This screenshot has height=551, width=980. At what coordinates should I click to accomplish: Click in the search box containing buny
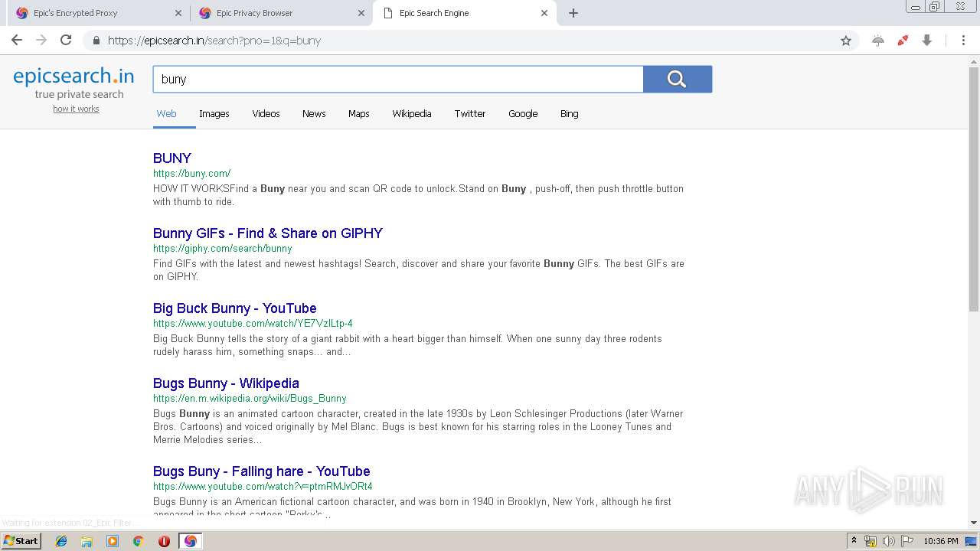pyautogui.click(x=398, y=79)
